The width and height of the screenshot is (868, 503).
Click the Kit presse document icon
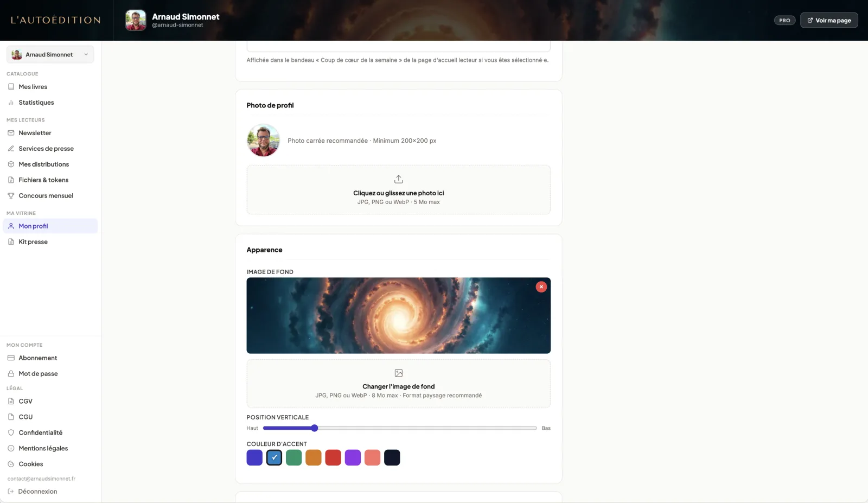pos(11,242)
